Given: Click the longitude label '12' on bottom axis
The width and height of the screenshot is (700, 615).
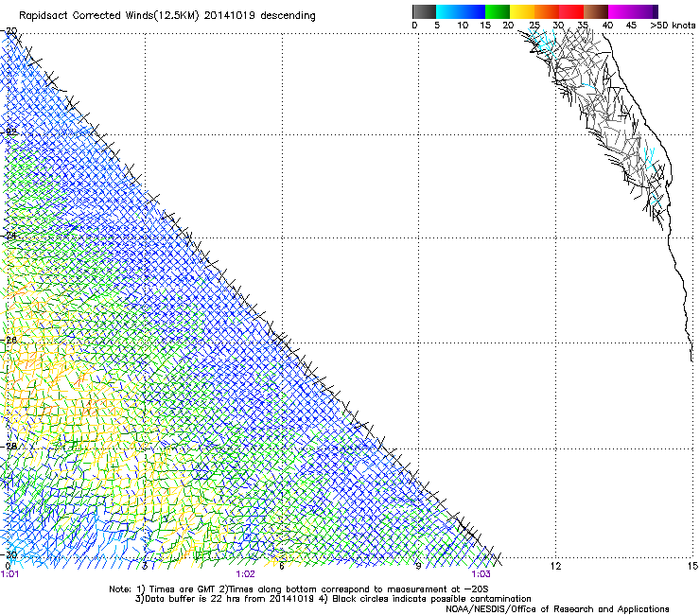Looking at the screenshot, I should [x=555, y=566].
